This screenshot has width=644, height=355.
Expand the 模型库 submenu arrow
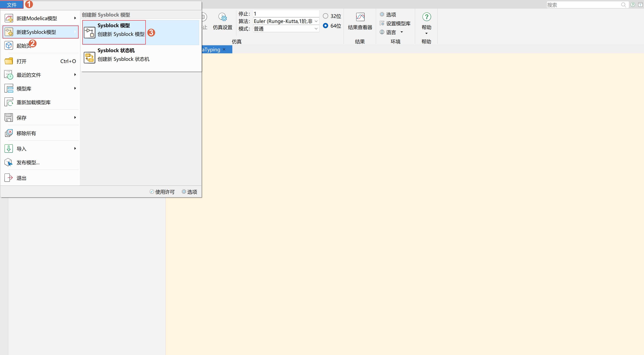tap(75, 88)
